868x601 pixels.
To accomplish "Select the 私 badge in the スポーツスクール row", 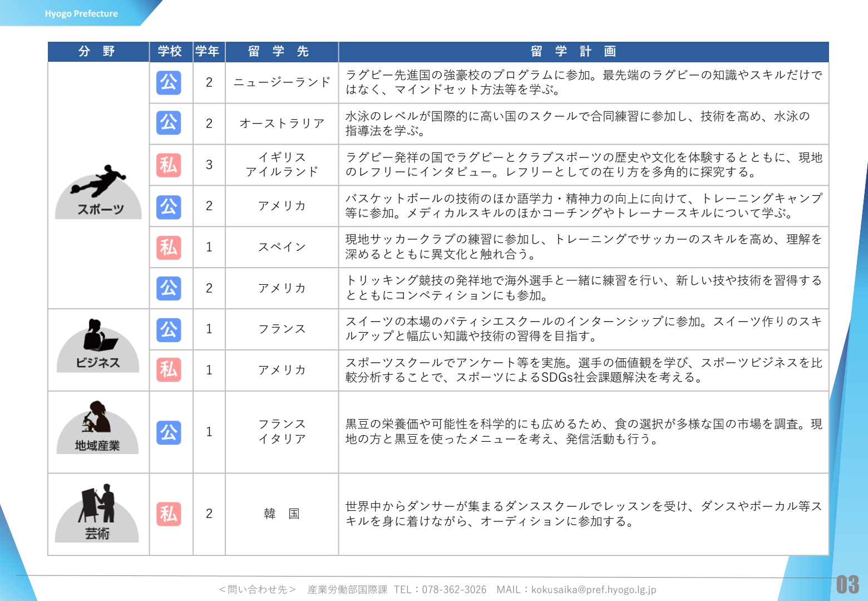I will coord(169,370).
